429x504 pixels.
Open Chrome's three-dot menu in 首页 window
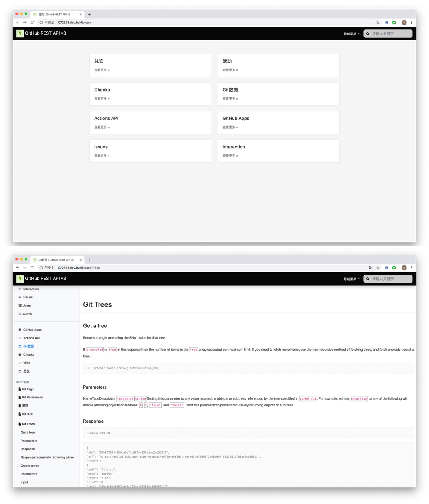(411, 23)
